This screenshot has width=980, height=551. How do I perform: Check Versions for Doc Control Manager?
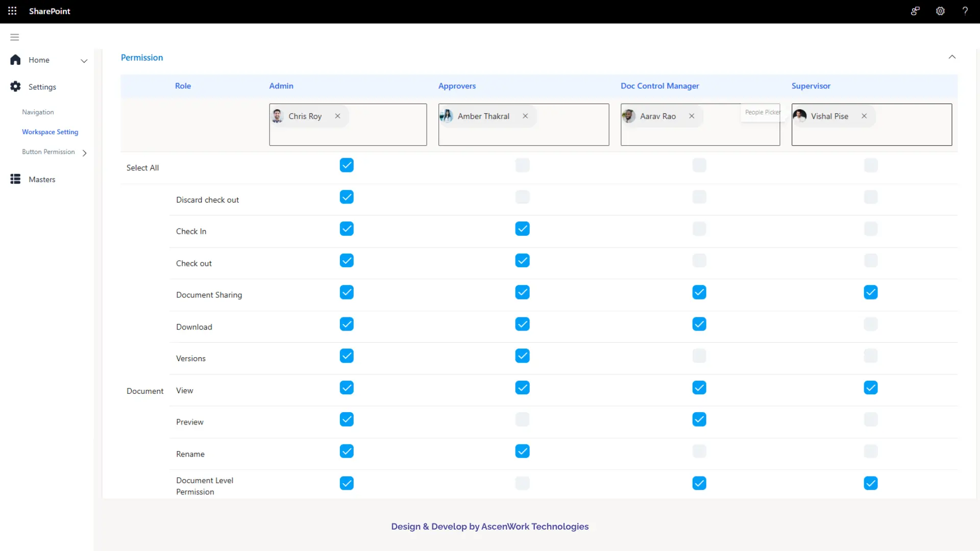[699, 355]
